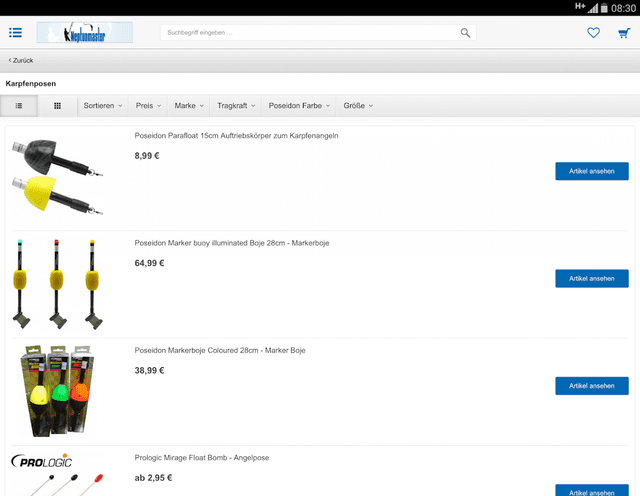Screen dimensions: 640x496
Task: Expand the Preis filter dropdown
Action: pos(148,106)
